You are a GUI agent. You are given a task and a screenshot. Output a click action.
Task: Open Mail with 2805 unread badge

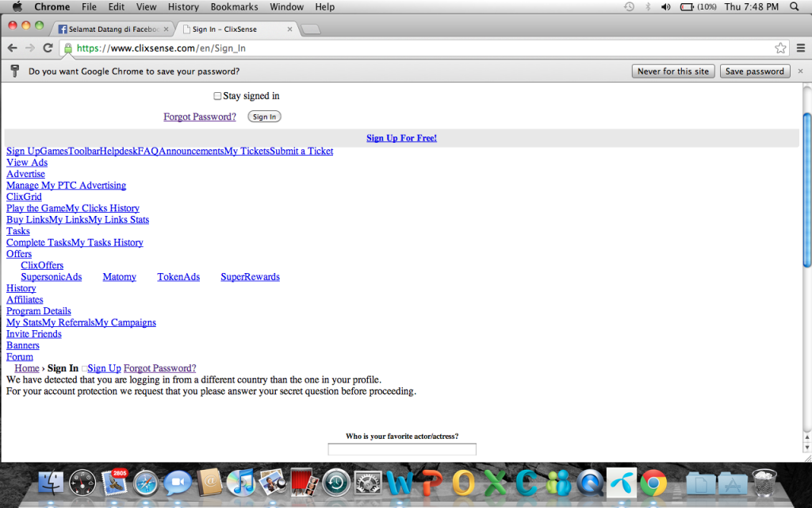(x=114, y=483)
